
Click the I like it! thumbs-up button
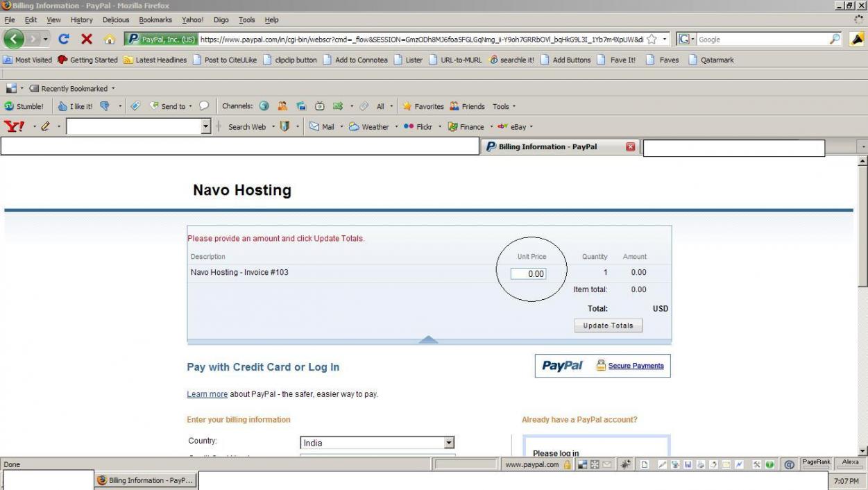(x=75, y=106)
